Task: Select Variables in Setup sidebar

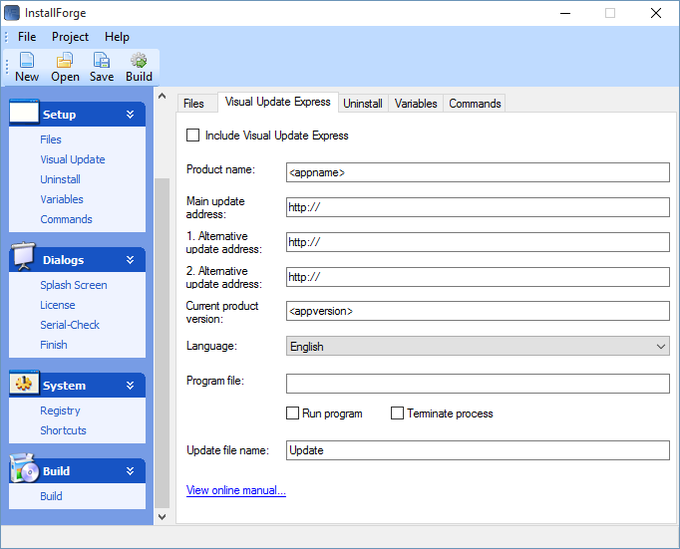Action: point(62,199)
